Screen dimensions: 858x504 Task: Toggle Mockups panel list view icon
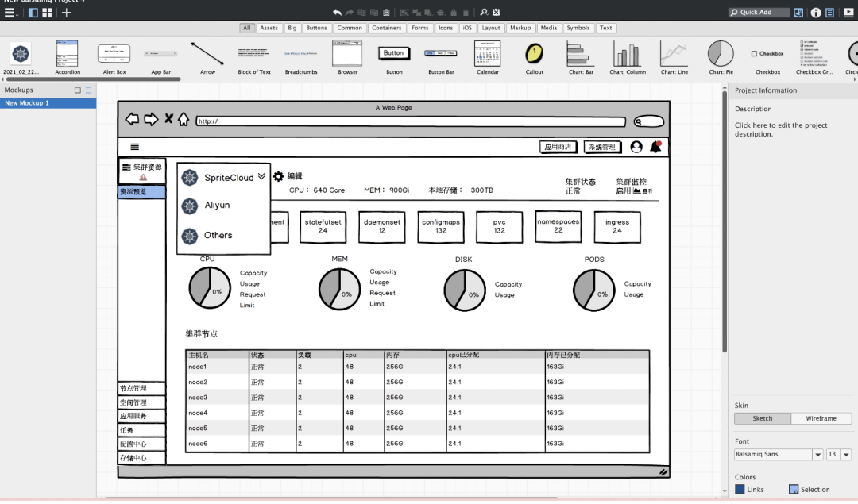pyautogui.click(x=88, y=90)
